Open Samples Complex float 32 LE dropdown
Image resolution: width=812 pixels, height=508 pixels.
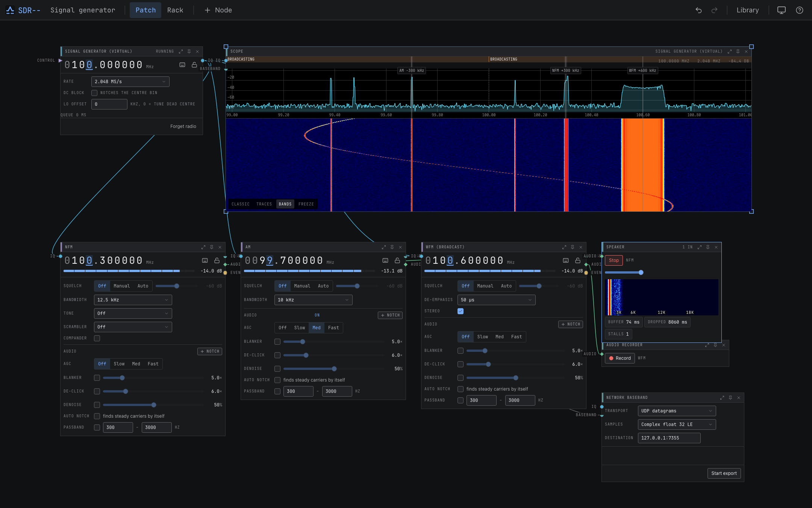pos(677,424)
